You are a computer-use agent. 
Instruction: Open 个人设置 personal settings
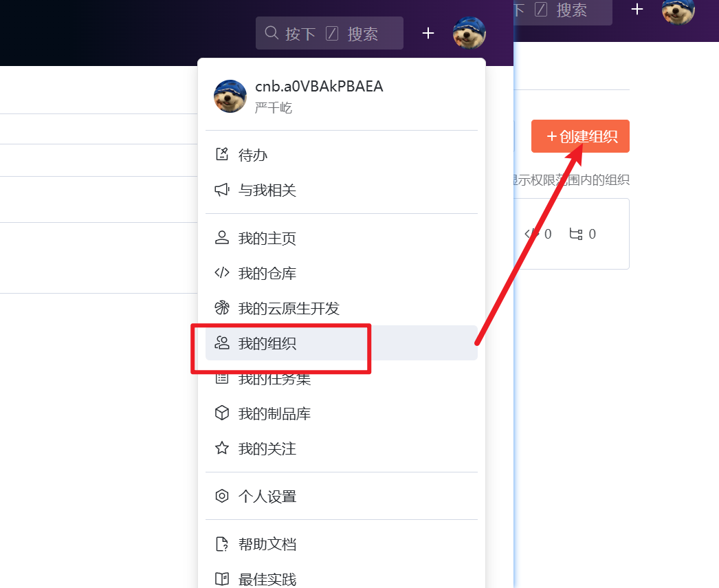coord(267,497)
